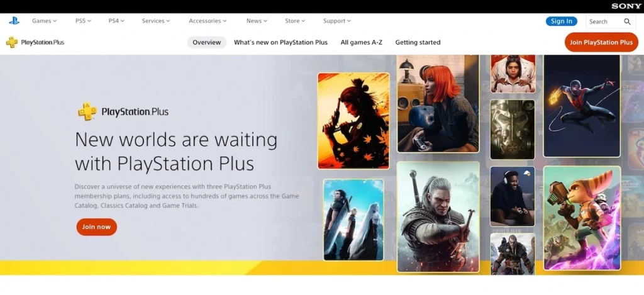644x295 pixels.
Task: Expand the Games dropdown menu
Action: [44, 21]
